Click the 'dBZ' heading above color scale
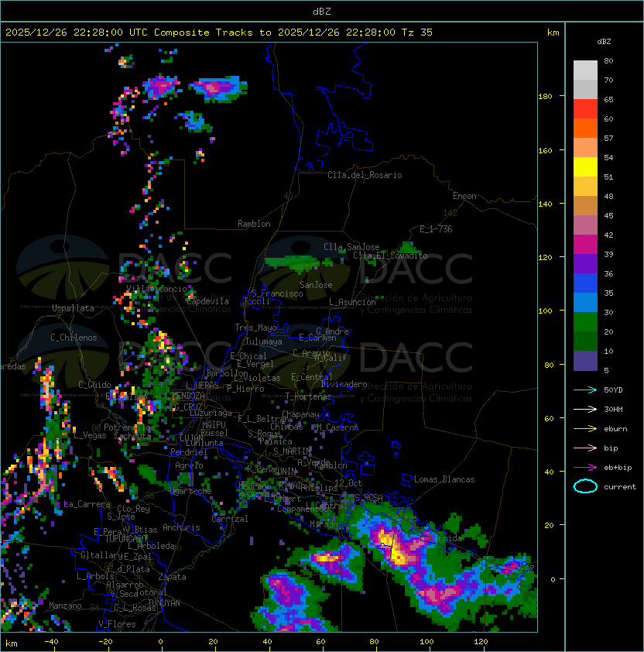The height and width of the screenshot is (652, 644). click(604, 42)
